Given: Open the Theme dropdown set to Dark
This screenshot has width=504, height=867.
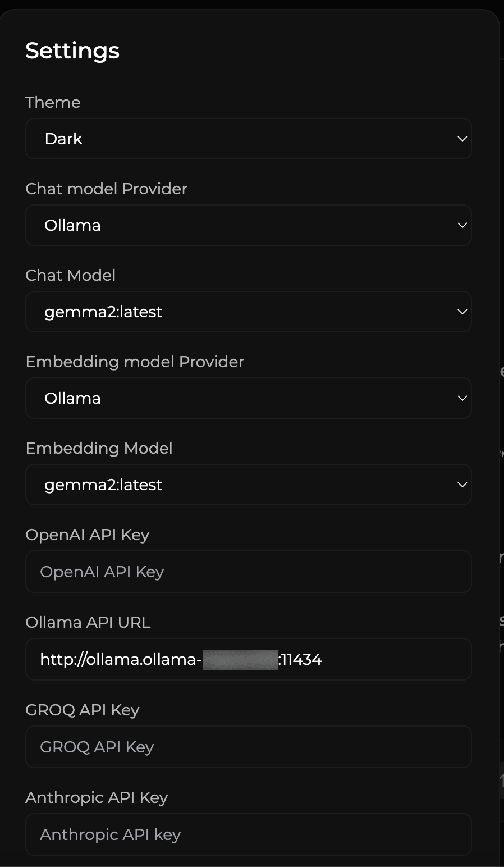Looking at the screenshot, I should pos(248,139).
